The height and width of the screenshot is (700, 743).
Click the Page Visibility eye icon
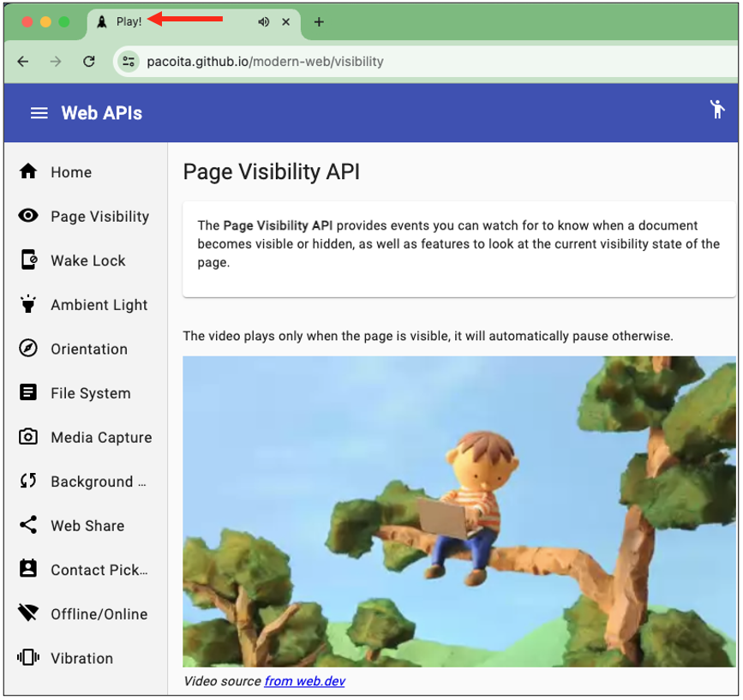(x=28, y=216)
